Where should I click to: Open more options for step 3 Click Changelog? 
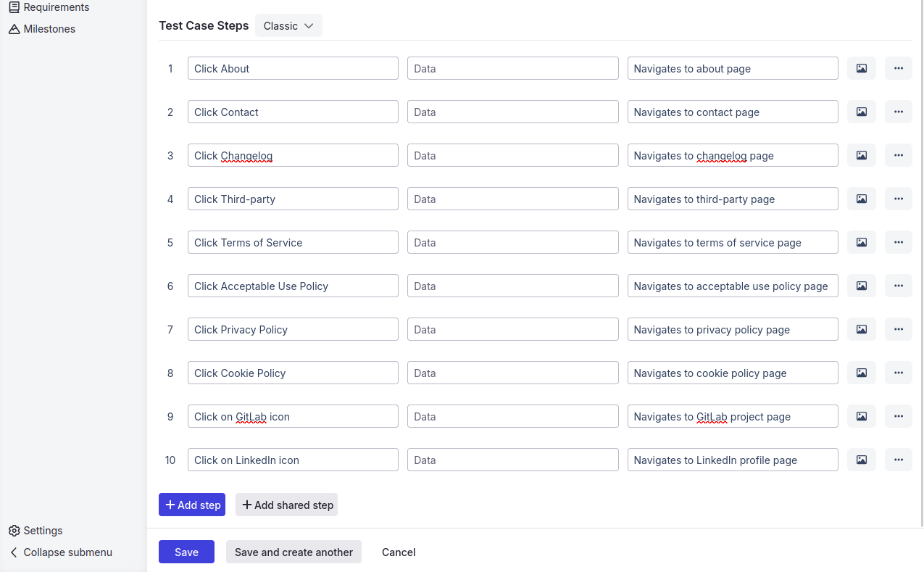899,155
